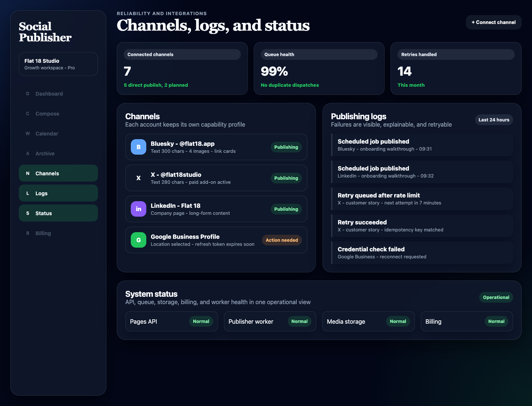Open the 'Credential check failed' log entry
This screenshot has height=406, width=532.
click(x=422, y=252)
